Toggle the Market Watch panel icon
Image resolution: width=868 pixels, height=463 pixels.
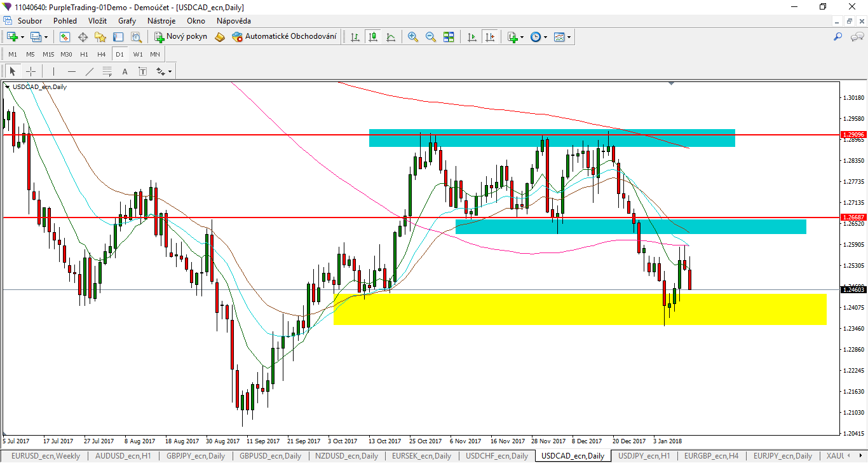click(65, 37)
